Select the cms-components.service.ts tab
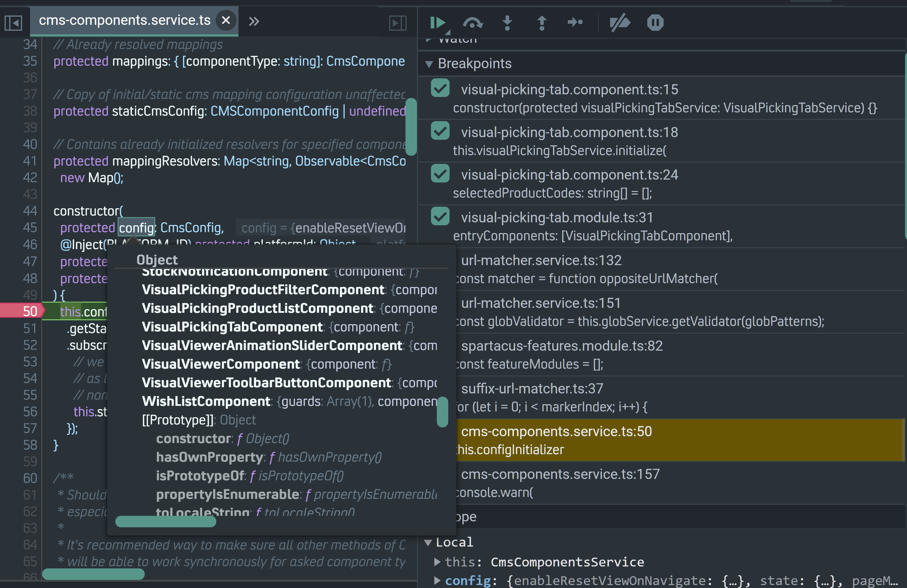This screenshot has height=588, width=907. tap(124, 20)
